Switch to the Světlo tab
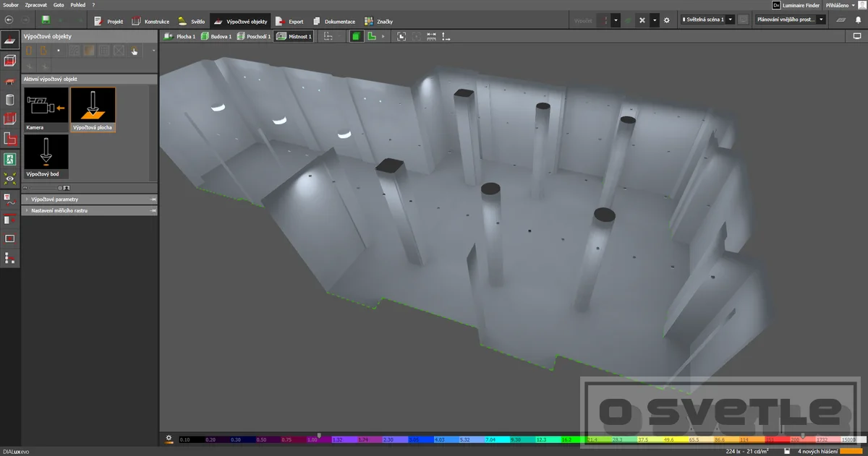868x456 pixels. (x=192, y=21)
